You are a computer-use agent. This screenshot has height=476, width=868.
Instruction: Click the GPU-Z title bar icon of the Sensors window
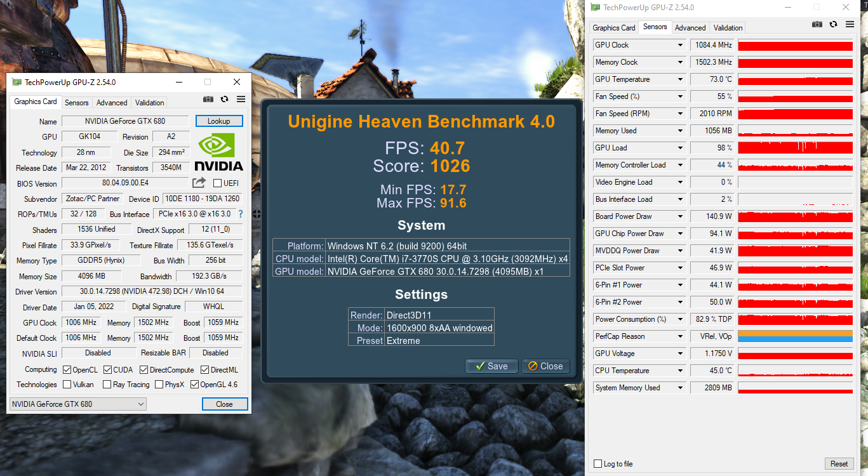coord(596,8)
